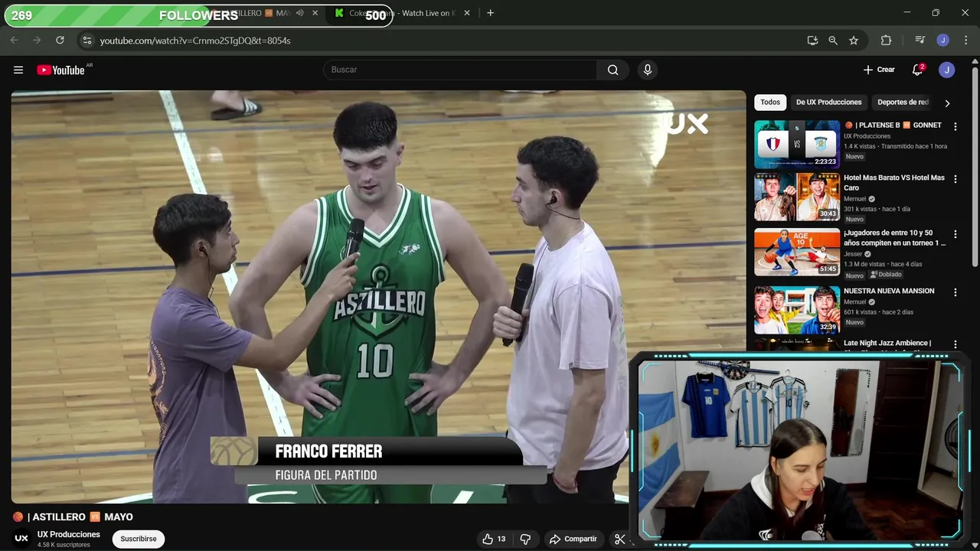Open the browser media controls icon
The width and height of the screenshot is (980, 551).
(920, 41)
